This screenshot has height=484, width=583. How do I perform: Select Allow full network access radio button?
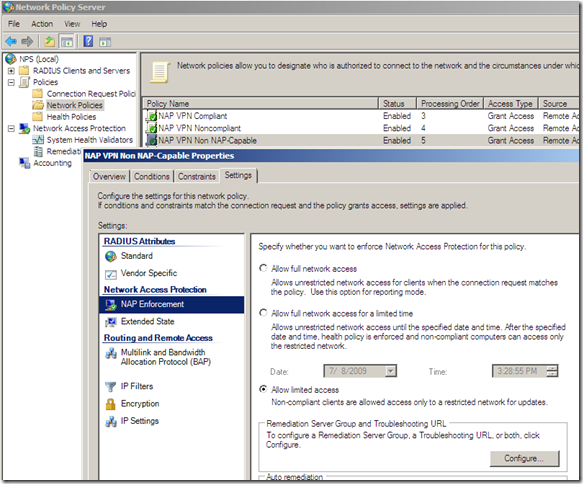click(x=263, y=268)
